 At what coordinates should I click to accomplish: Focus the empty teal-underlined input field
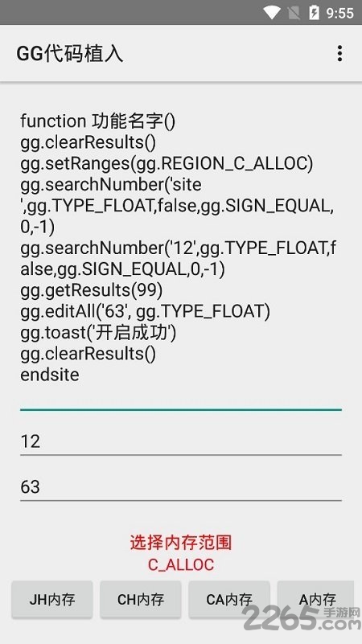[181, 396]
